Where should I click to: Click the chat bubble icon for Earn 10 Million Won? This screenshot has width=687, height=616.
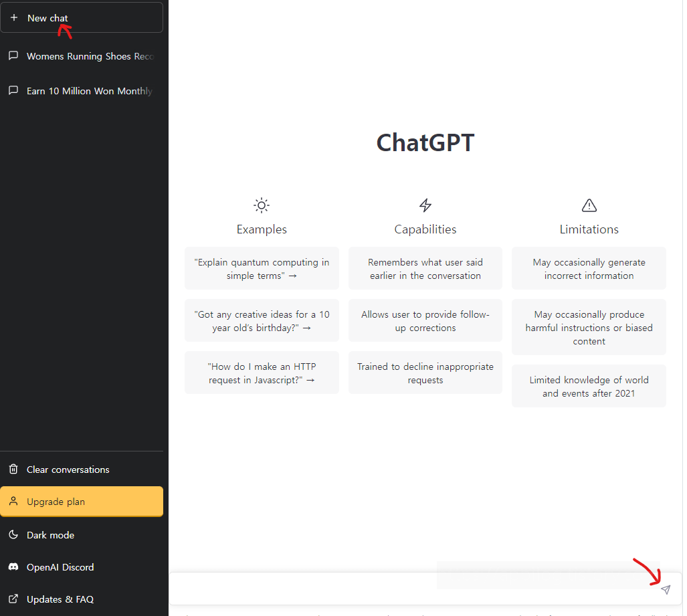13,90
